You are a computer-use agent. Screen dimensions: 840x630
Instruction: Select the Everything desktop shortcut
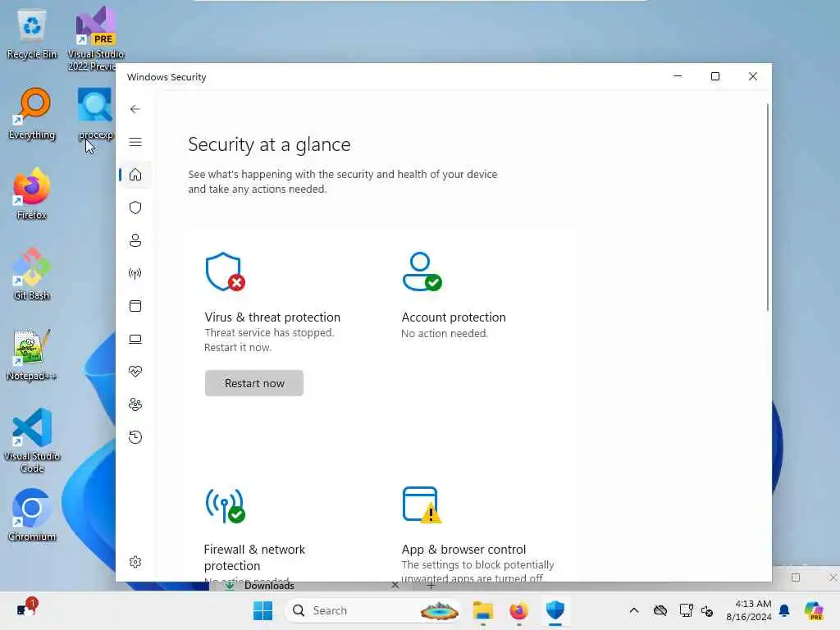pos(32,113)
